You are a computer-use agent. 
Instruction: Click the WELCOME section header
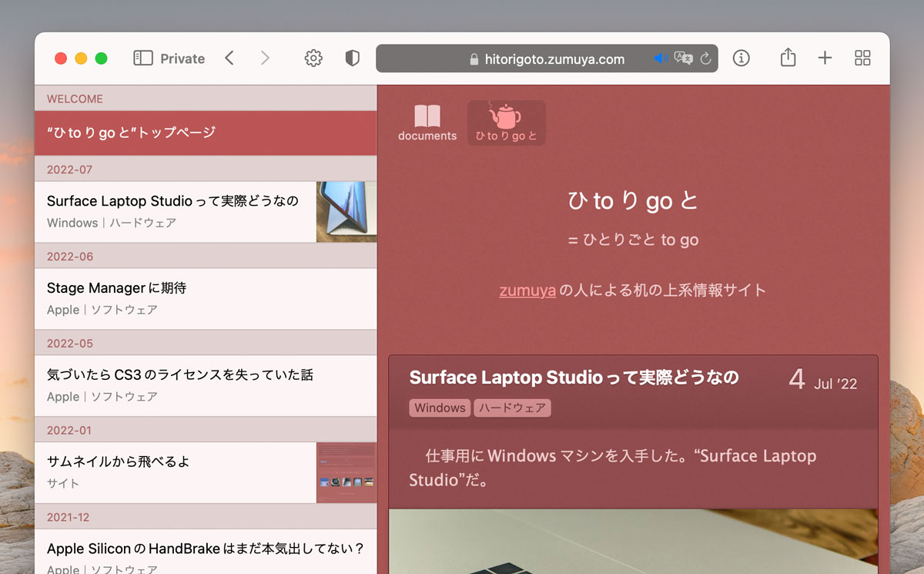pyautogui.click(x=206, y=99)
